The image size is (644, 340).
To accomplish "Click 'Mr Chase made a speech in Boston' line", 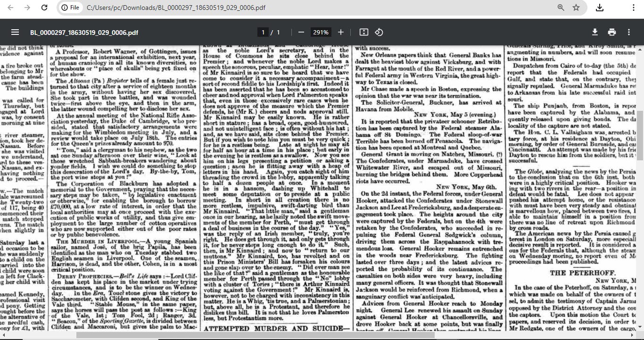I will [431, 89].
